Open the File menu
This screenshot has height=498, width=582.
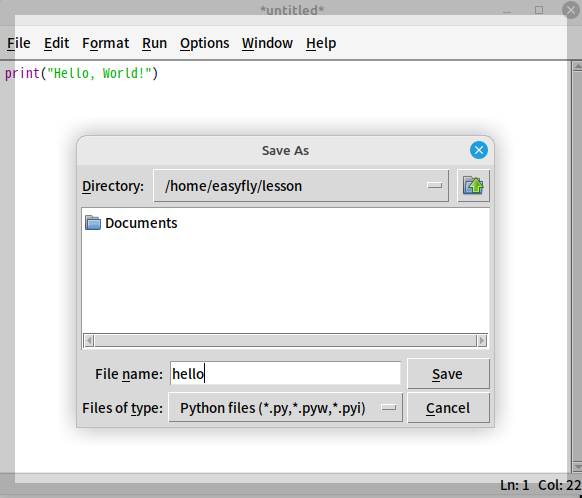coord(19,43)
